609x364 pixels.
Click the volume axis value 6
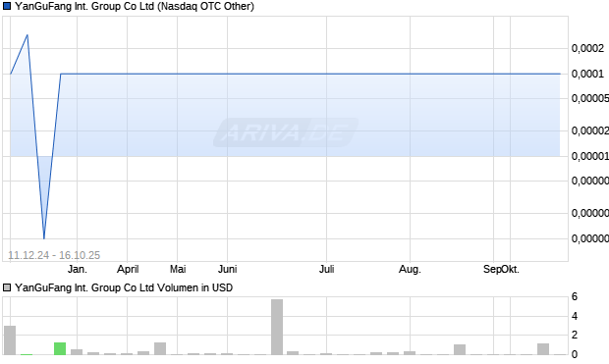575,297
